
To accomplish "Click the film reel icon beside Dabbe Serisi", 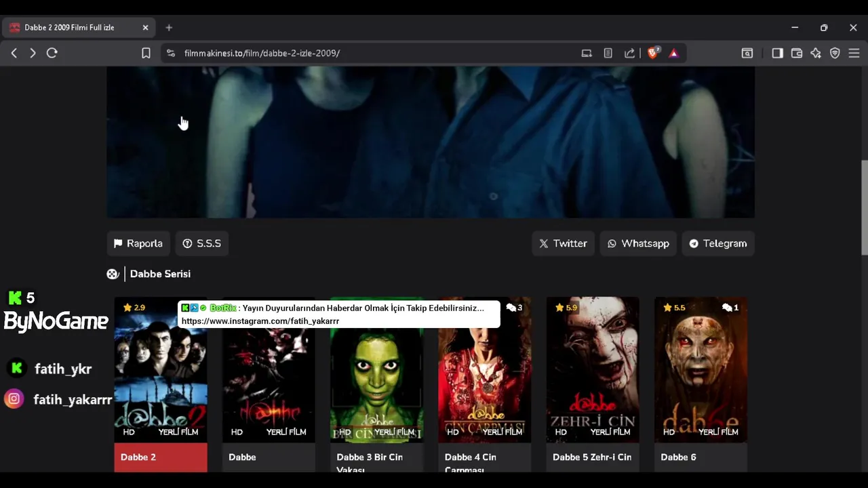I will point(113,274).
